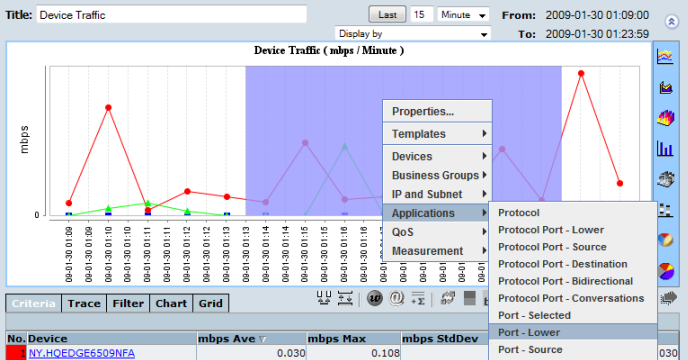The height and width of the screenshot is (360, 688).
Task: Click the row expand-collapse arrows toolbar icon
Action: 345,298
